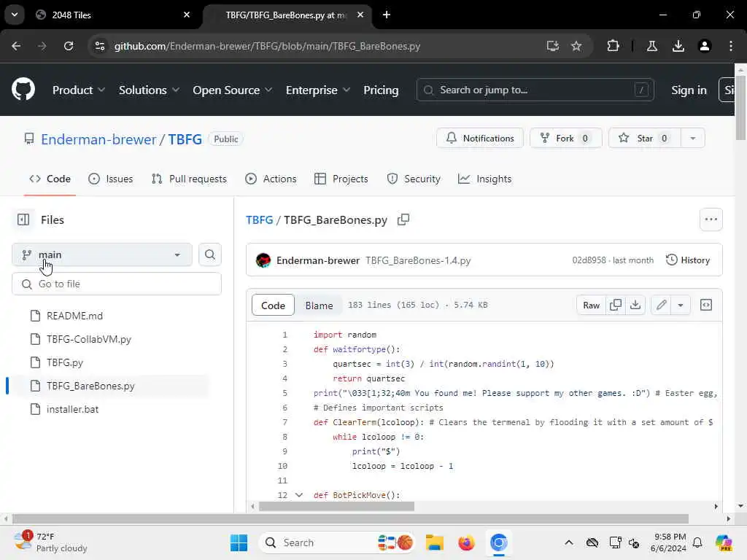Open Chrome downloads icon

(678, 46)
